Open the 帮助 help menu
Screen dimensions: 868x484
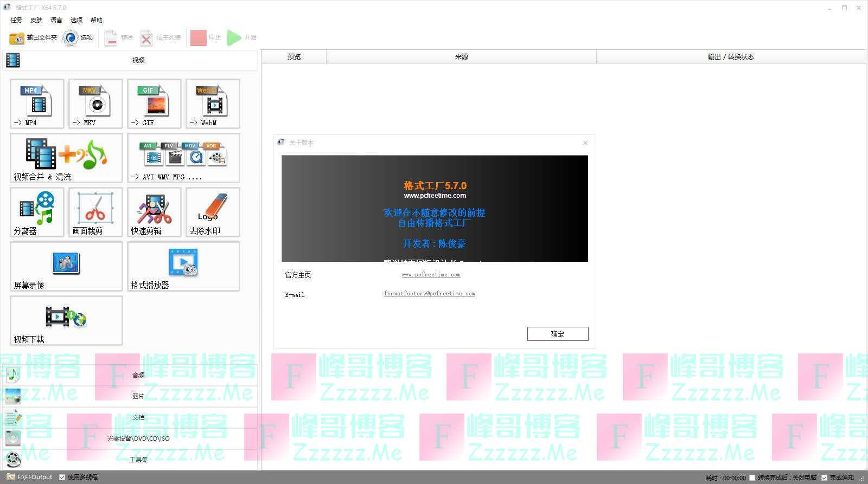(x=97, y=20)
